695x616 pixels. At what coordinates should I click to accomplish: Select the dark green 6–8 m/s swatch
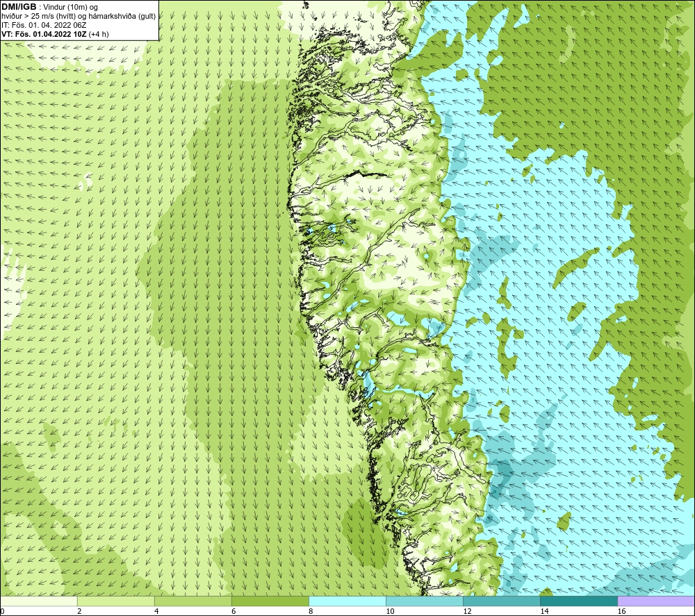pyautogui.click(x=270, y=601)
